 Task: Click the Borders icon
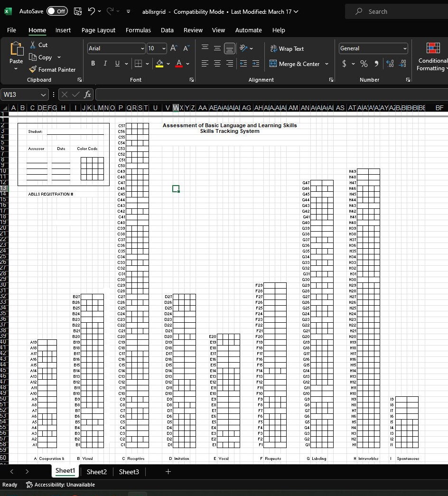[138, 63]
